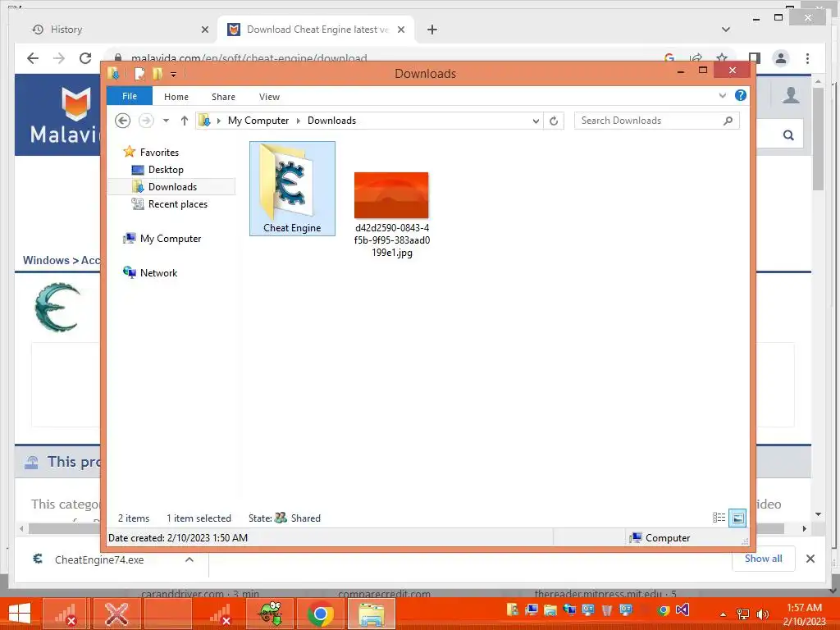This screenshot has width=840, height=630.
Task: Click Chrome Back navigation arrow
Action: [33, 58]
